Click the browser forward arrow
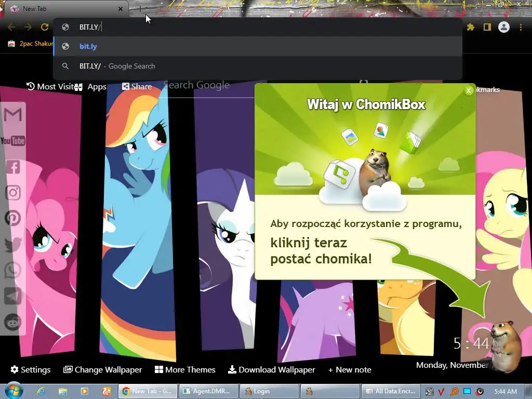Screen dimensions: 532x399 coord(28,27)
